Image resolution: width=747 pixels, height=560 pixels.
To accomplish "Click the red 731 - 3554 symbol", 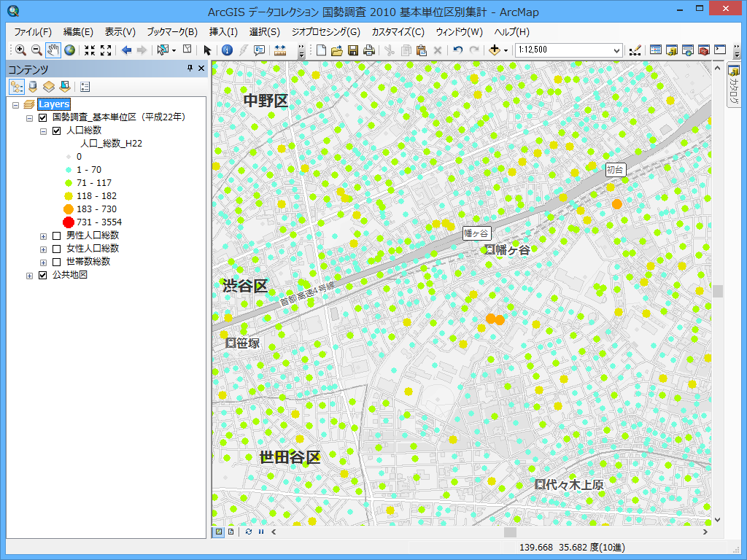I will click(x=69, y=222).
